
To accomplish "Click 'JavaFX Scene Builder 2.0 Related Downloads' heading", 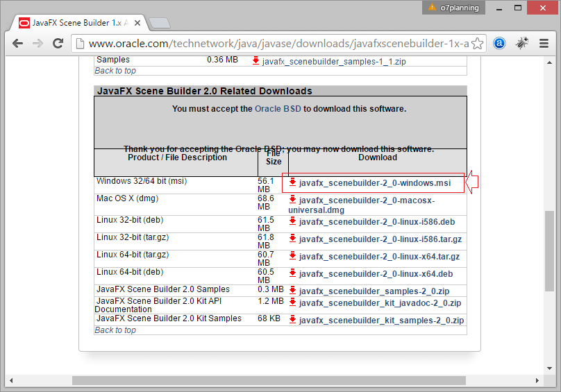I will 205,91.
